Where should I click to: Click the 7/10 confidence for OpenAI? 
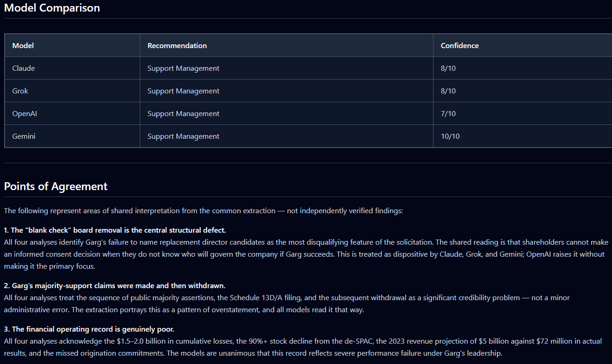[448, 114]
